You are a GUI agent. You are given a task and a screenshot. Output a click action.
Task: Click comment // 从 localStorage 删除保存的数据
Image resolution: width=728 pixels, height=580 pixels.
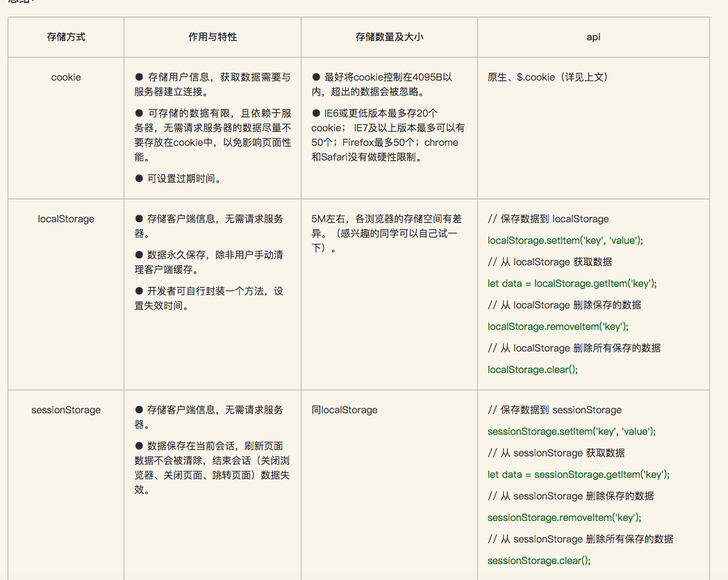(565, 305)
